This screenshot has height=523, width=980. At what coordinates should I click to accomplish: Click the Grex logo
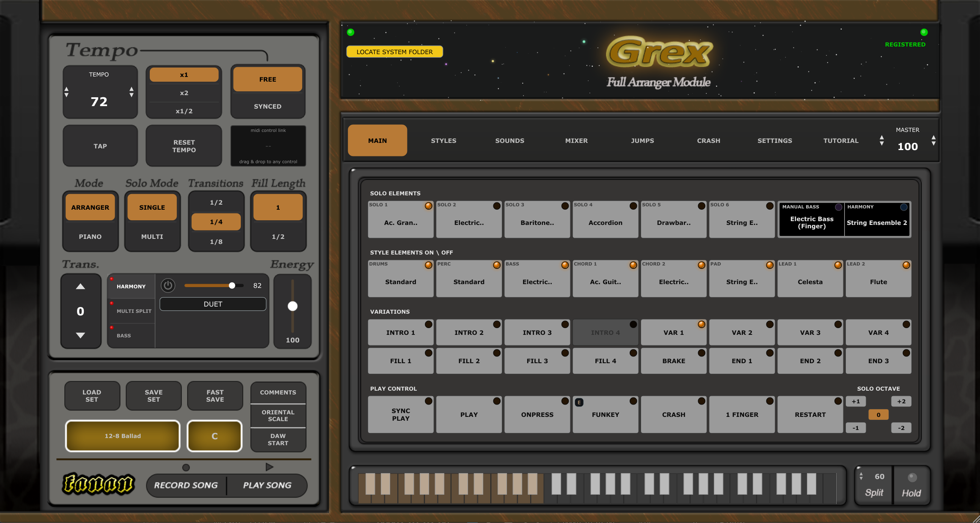(659, 52)
